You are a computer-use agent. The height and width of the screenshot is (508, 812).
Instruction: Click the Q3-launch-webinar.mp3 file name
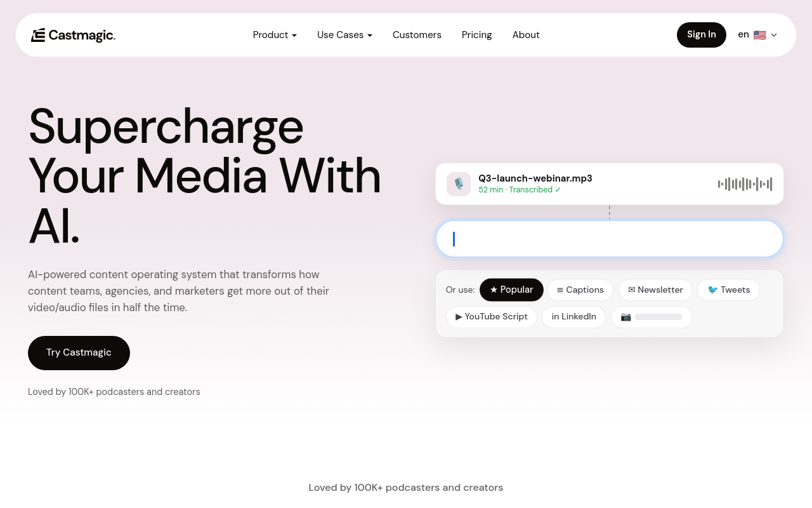click(x=535, y=178)
